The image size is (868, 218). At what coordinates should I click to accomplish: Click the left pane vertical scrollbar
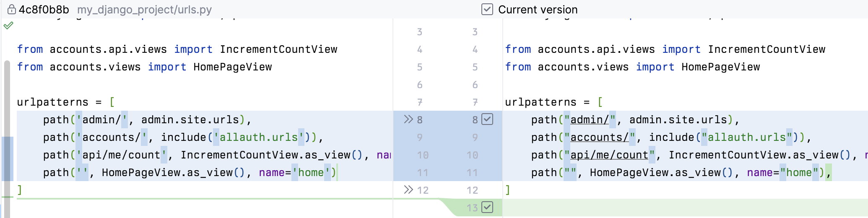tap(7, 101)
